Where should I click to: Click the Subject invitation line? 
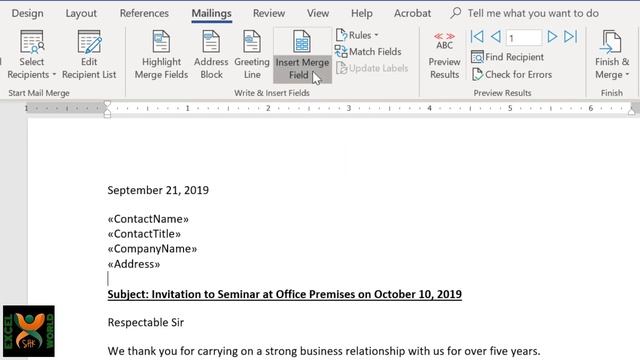coord(284,294)
